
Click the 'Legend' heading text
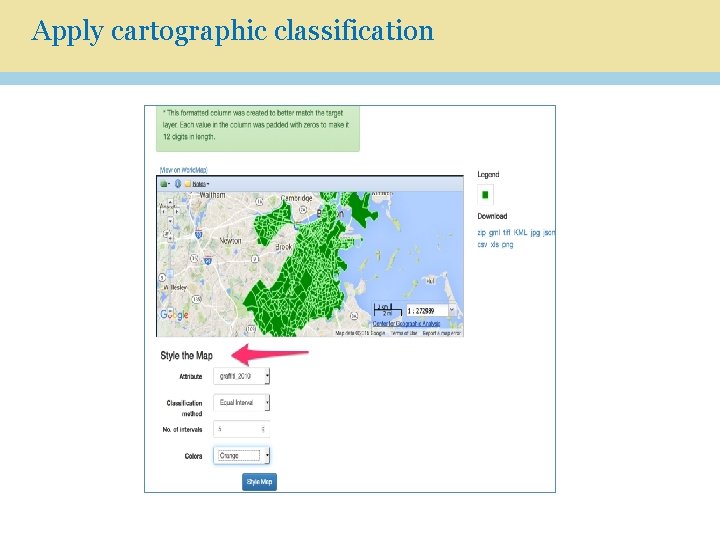pyautogui.click(x=488, y=174)
